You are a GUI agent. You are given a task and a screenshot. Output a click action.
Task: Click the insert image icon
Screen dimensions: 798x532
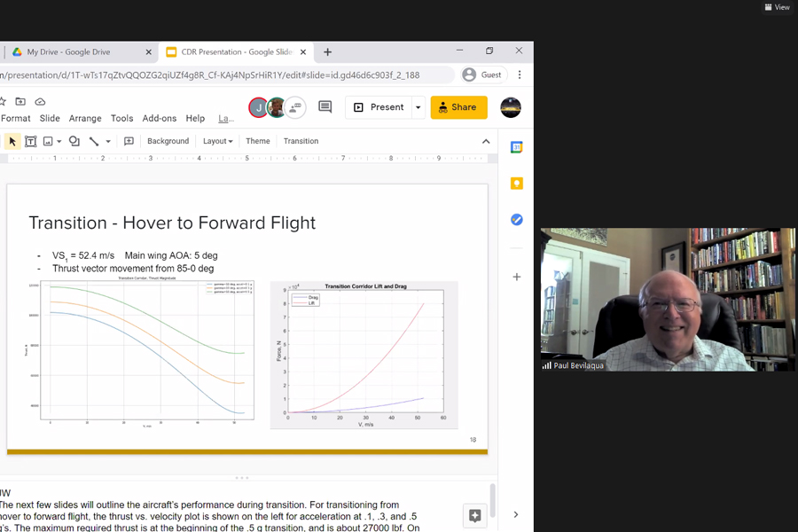48,141
